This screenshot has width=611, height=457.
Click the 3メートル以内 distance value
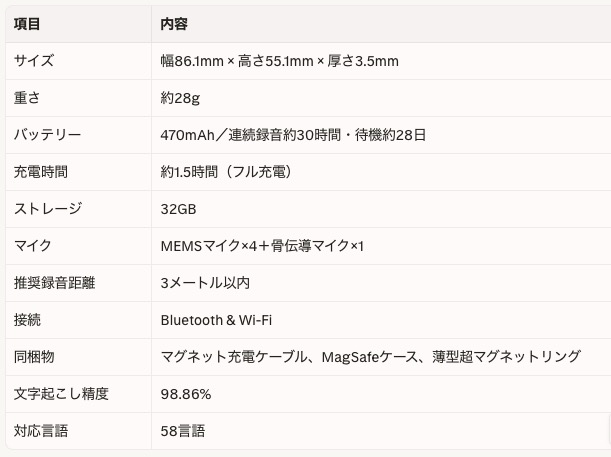[x=205, y=283]
